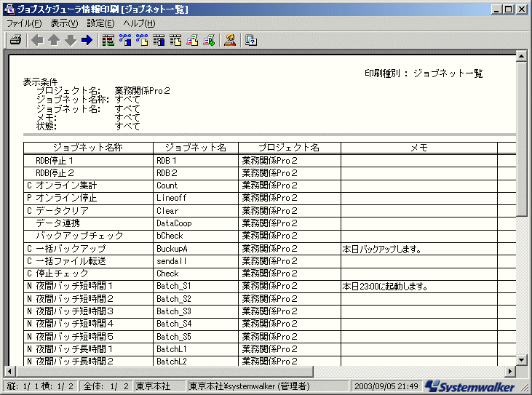Click the 一括バックアップ row name

coord(71,249)
